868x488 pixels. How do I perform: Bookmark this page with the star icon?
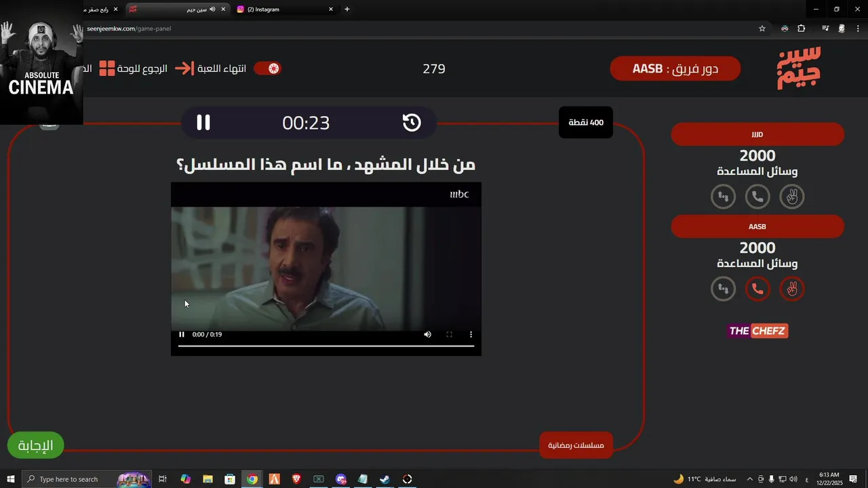[762, 28]
